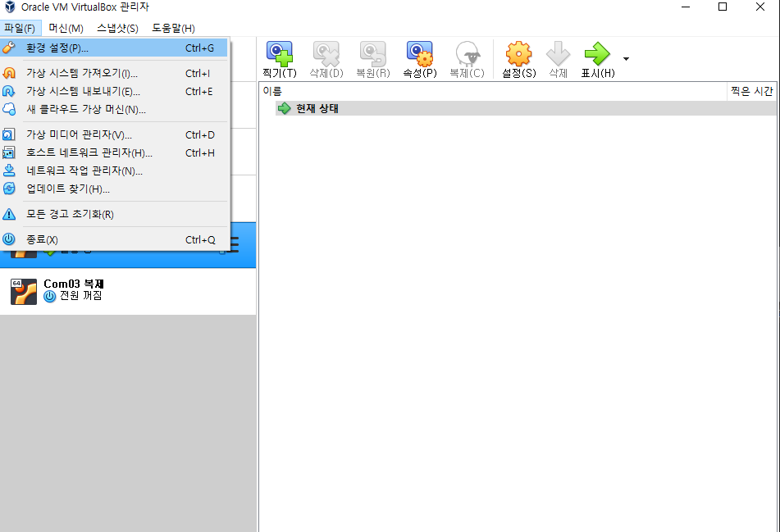780x532 pixels.
Task: Click the green arrow icon beside 현재 상태
Action: (x=284, y=108)
